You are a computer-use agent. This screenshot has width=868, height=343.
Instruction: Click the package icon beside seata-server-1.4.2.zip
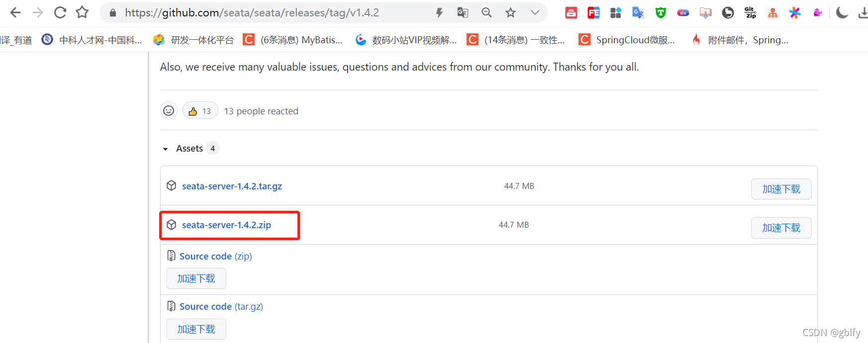(172, 225)
